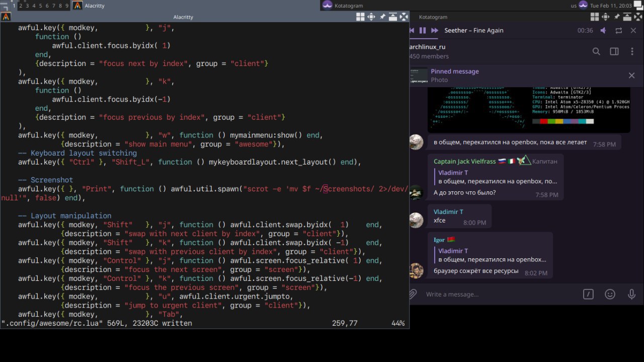
Task: Toggle sticky pin on Alacritty titlebar
Action: (382, 17)
